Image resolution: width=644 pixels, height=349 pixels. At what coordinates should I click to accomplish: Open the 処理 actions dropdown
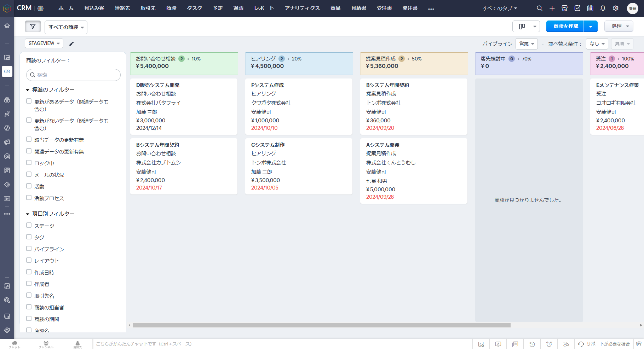(x=619, y=26)
